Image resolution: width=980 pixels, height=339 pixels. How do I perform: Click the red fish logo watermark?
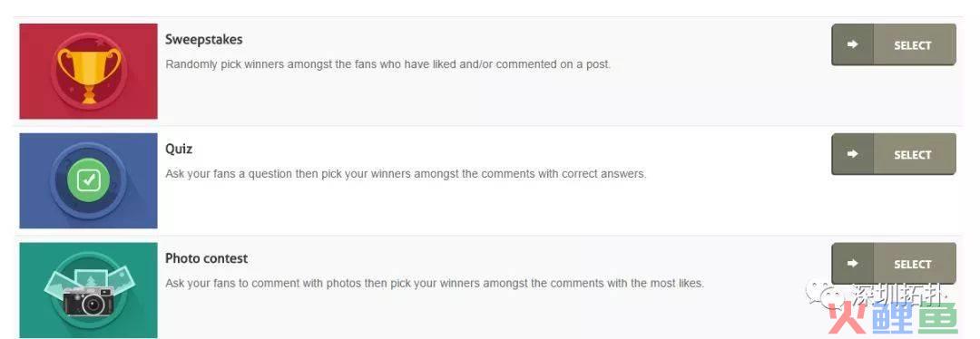[893, 318]
